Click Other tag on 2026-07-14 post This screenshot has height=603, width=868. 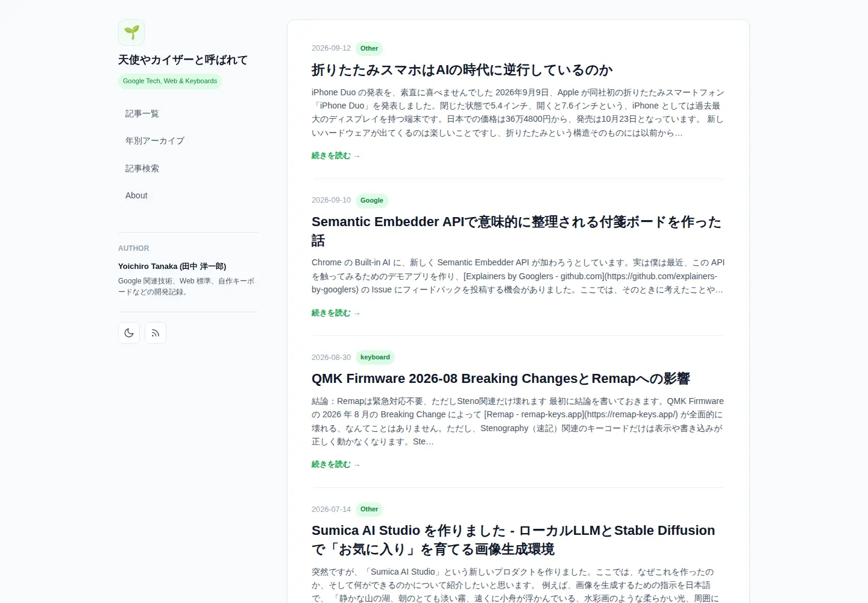pyautogui.click(x=369, y=510)
